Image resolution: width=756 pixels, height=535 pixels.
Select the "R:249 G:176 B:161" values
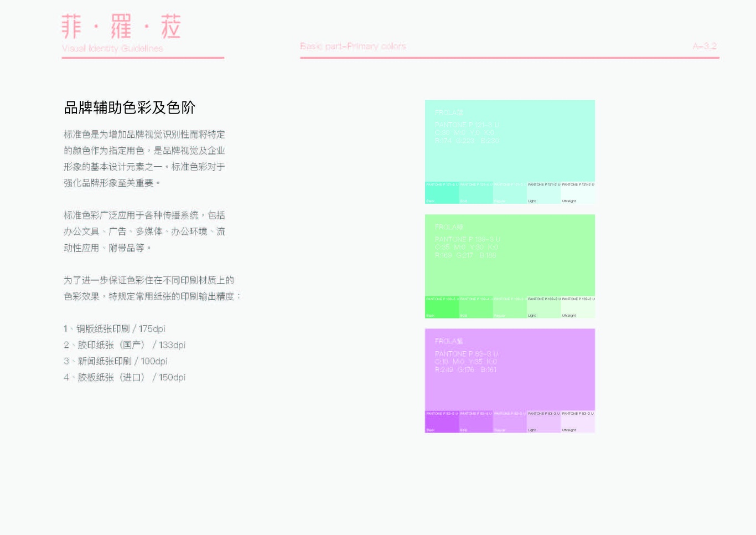click(x=465, y=369)
